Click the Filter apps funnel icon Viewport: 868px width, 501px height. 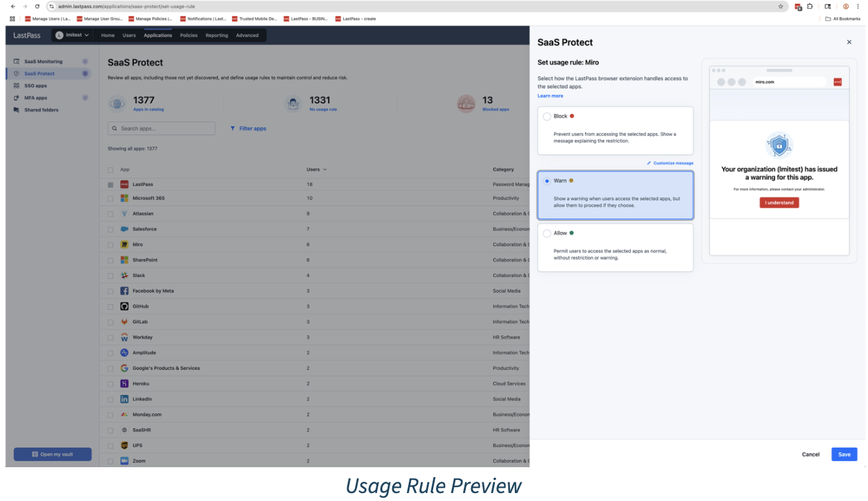click(233, 129)
